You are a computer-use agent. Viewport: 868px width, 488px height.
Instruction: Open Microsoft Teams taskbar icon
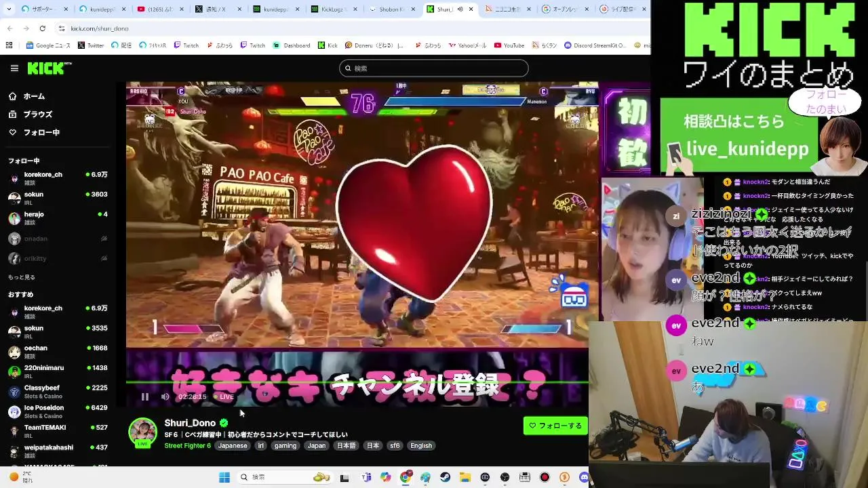click(x=366, y=477)
